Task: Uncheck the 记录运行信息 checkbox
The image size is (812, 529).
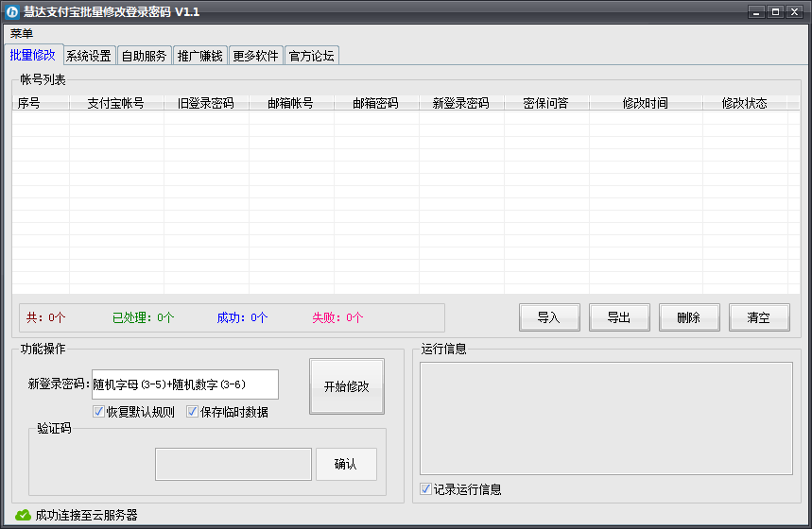Action: 426,489
